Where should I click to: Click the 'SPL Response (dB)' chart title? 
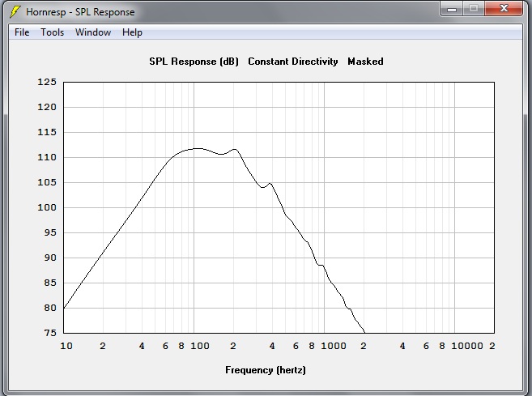click(194, 62)
